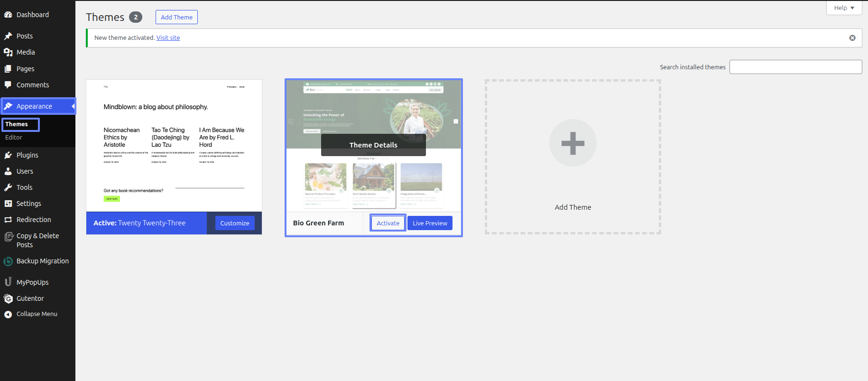The height and width of the screenshot is (381, 868).
Task: Open the Appearance menu
Action: (34, 106)
